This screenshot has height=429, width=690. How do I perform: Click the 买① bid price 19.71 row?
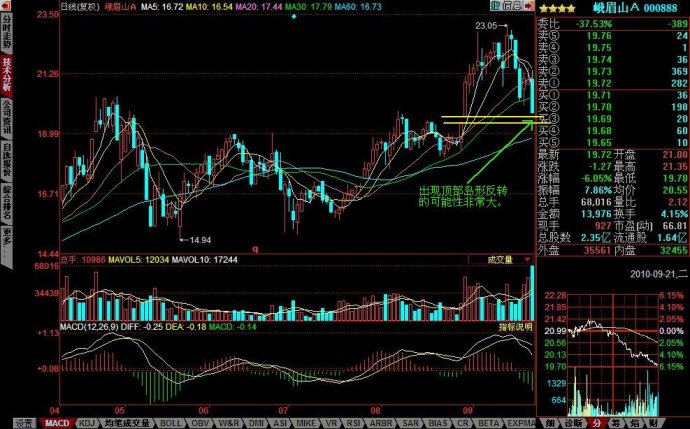coord(613,95)
